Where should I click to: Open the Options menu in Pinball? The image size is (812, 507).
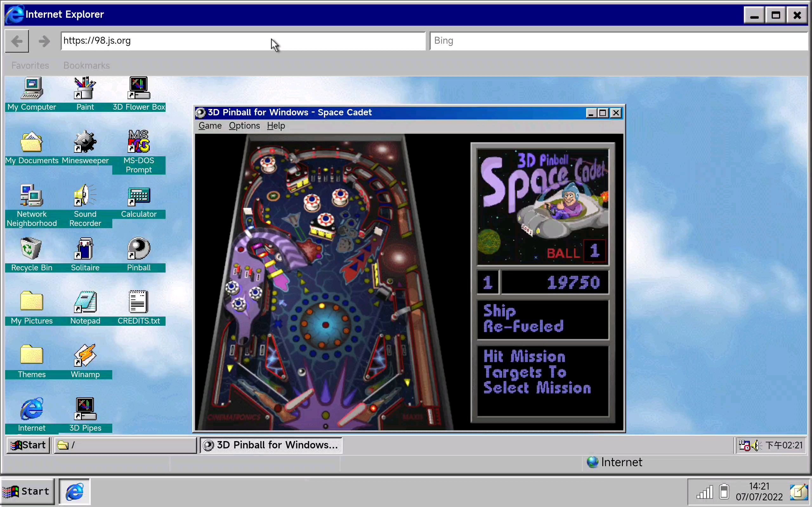[244, 126]
